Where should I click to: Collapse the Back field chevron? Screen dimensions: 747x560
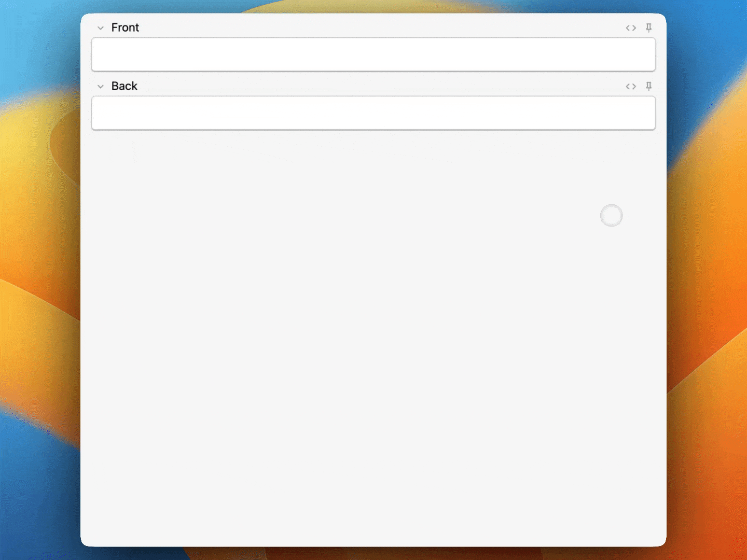point(101,87)
